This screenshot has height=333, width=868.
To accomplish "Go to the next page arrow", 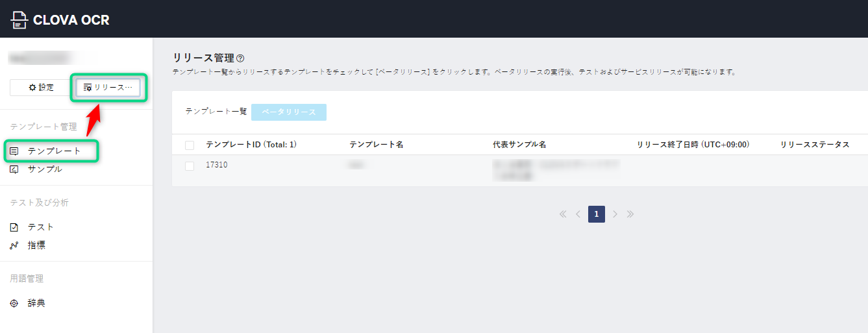I will click(x=615, y=214).
